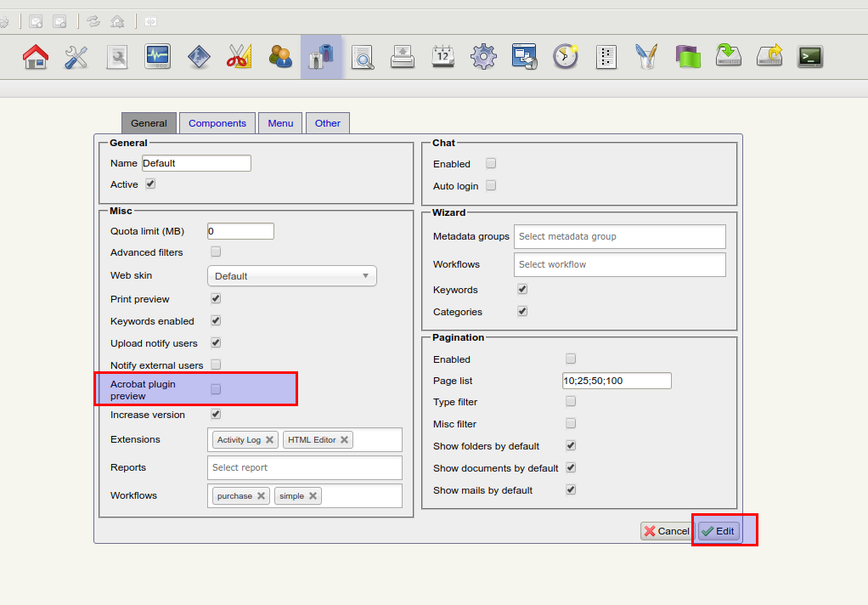Click the calendar icon showing 12

443,57
